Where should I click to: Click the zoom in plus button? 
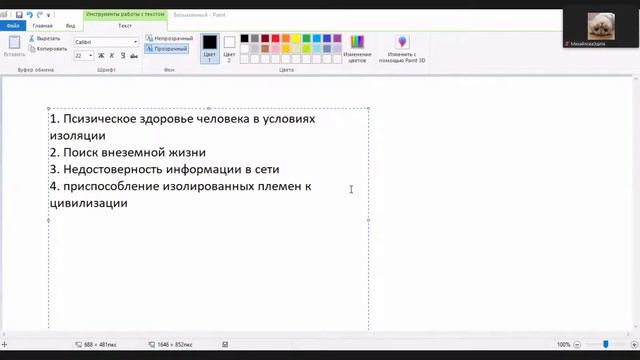pos(634,345)
